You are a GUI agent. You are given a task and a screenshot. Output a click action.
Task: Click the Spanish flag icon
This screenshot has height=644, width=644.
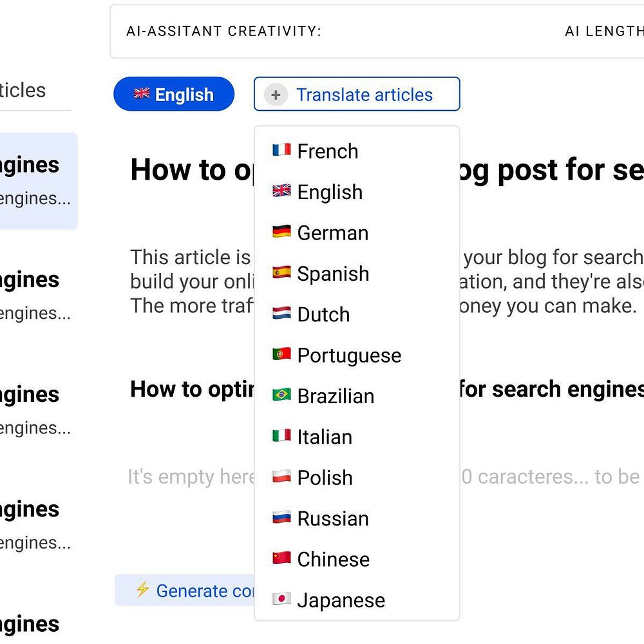(281, 273)
